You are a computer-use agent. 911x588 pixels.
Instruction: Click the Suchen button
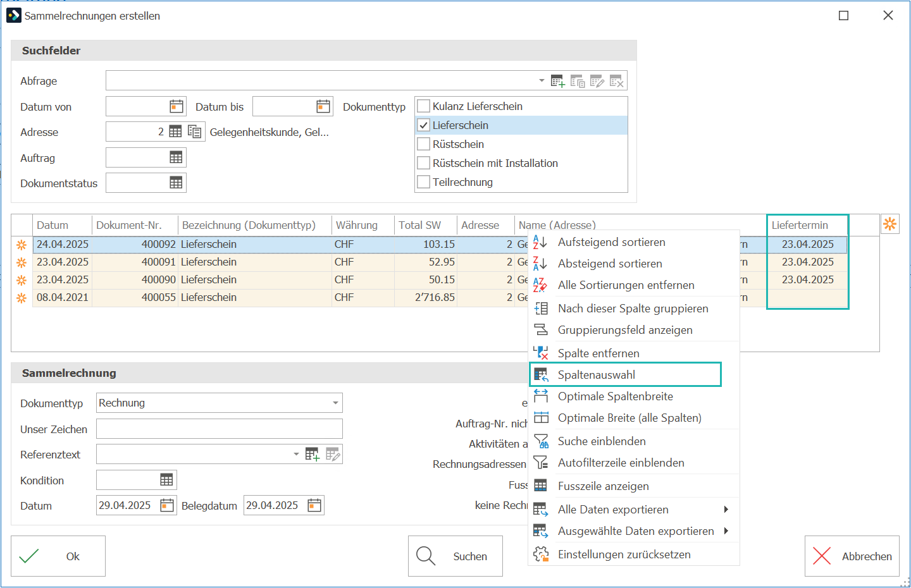(x=455, y=556)
